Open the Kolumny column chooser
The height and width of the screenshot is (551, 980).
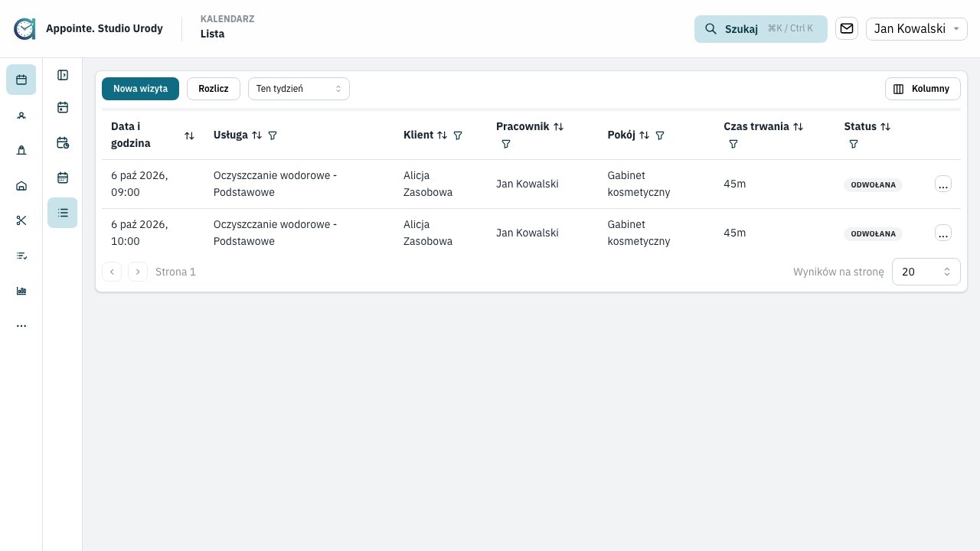tap(923, 89)
